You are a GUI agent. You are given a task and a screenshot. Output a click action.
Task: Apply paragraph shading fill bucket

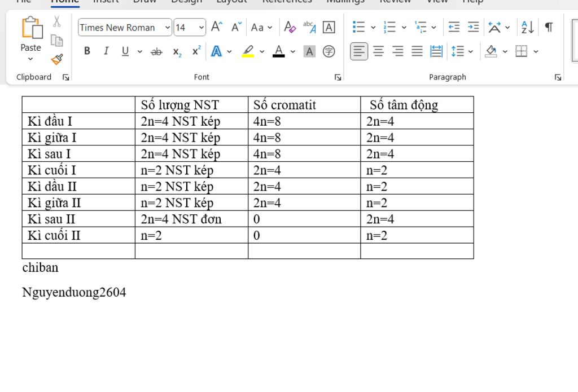click(x=491, y=51)
